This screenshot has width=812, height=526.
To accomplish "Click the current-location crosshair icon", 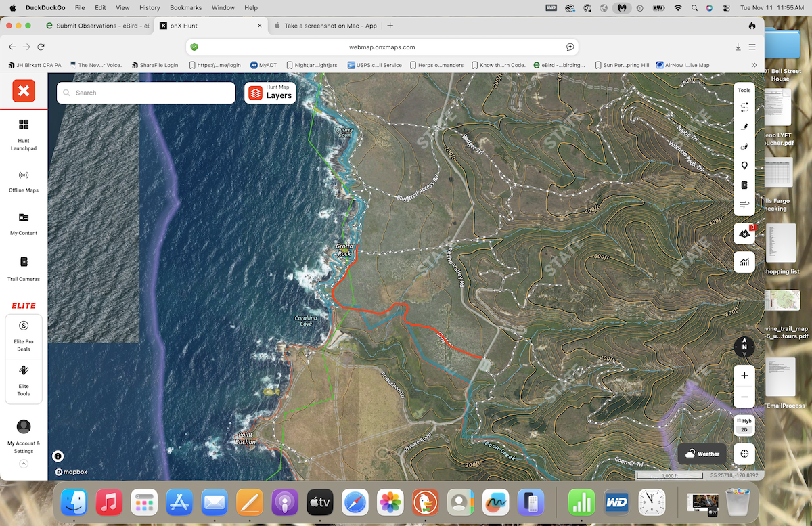I will click(744, 454).
